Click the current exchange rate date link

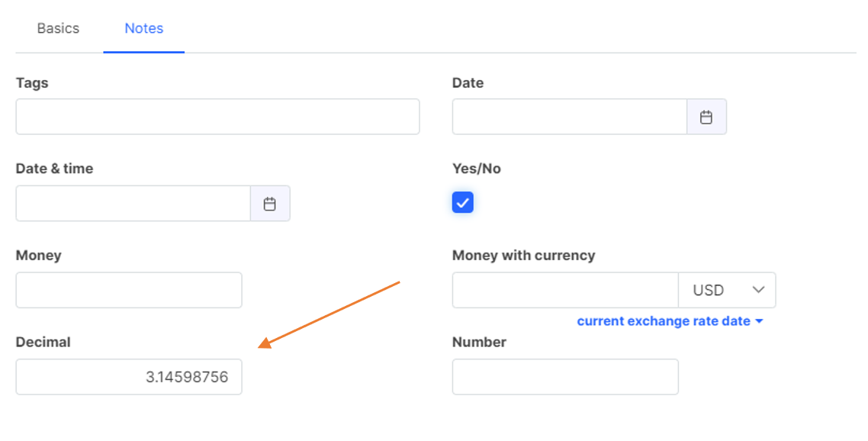point(664,321)
